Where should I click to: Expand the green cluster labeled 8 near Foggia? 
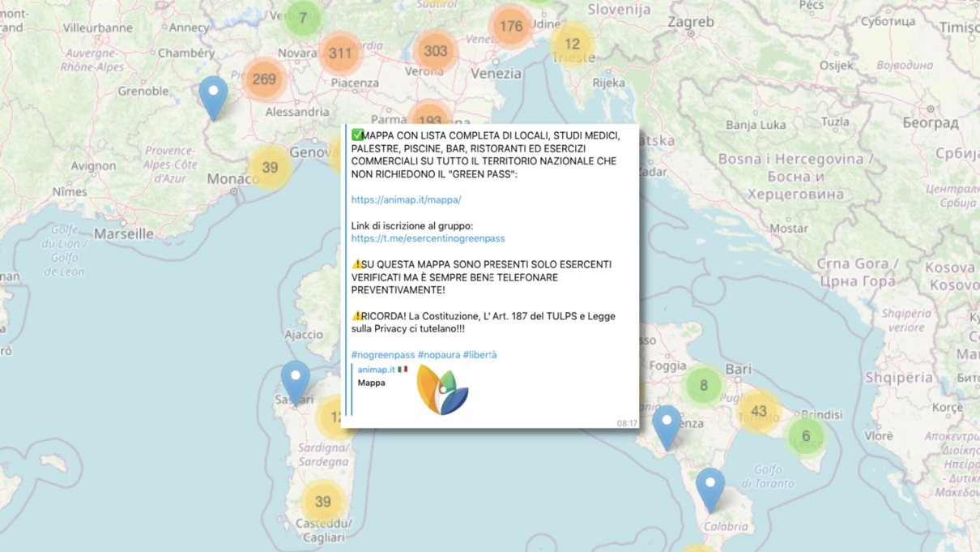point(704,385)
